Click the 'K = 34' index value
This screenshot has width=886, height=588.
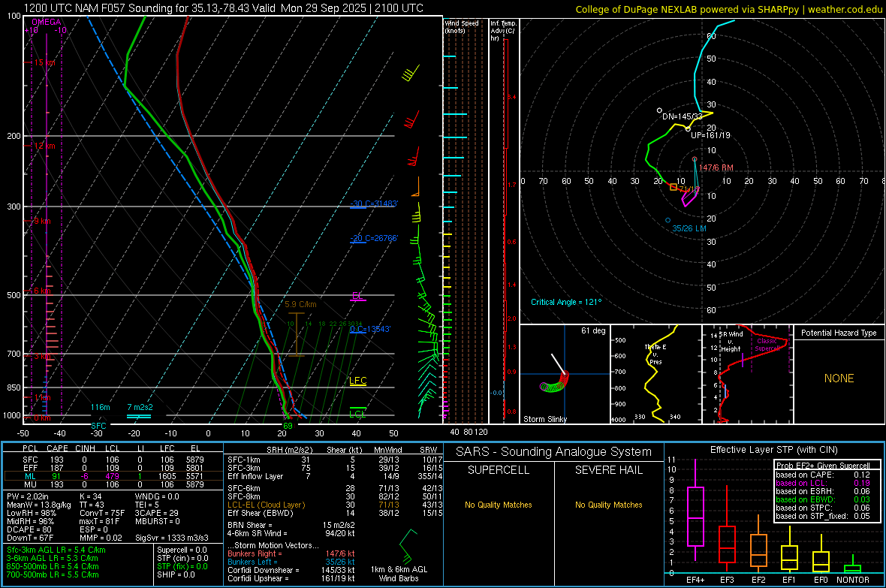[x=91, y=496]
